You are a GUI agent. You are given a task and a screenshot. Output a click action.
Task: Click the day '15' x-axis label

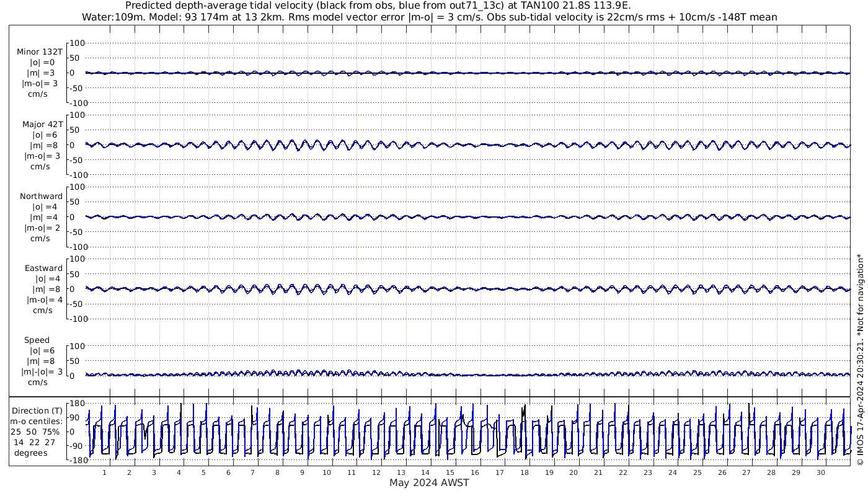coord(450,472)
